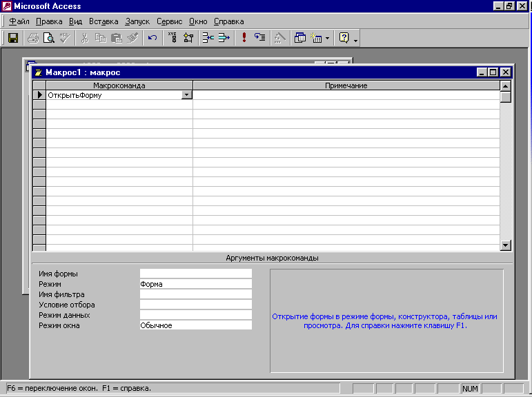Click the Delete Rows toolbar icon
Viewport: 532px width, 397px height.
click(x=224, y=38)
